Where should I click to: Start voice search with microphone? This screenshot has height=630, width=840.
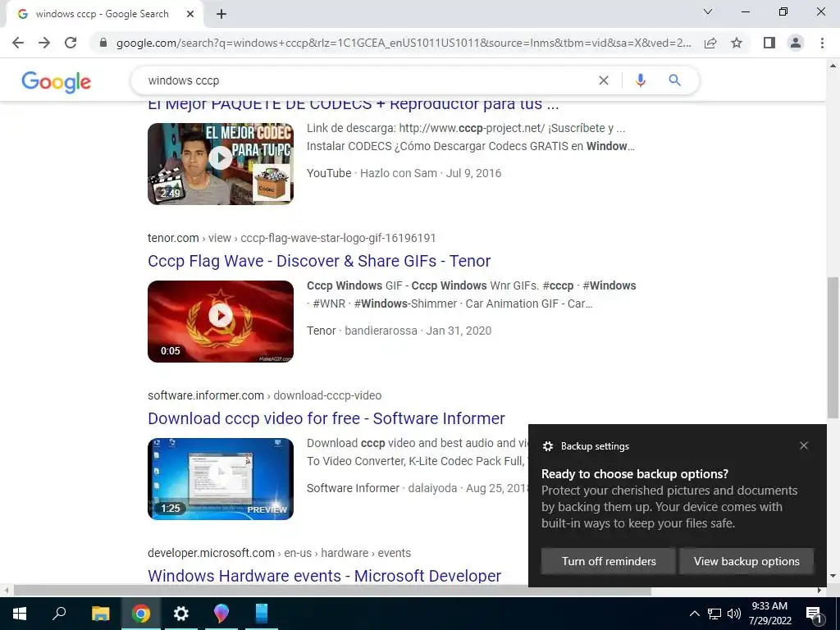(x=640, y=80)
